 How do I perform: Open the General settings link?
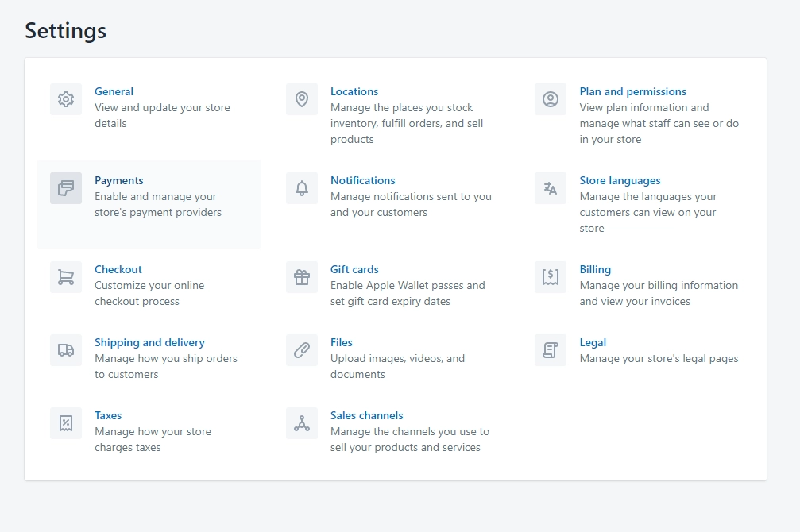[114, 91]
